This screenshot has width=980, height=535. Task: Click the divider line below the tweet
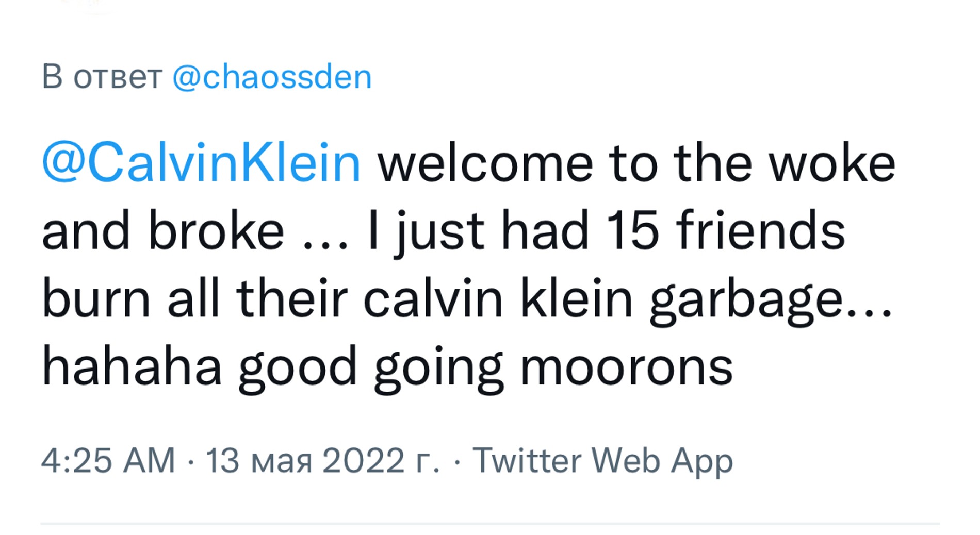[x=490, y=524]
